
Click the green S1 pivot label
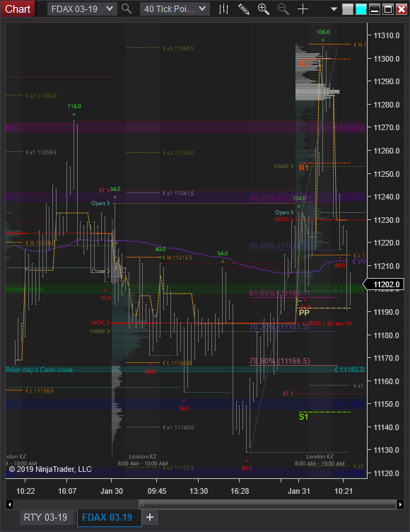tap(303, 417)
